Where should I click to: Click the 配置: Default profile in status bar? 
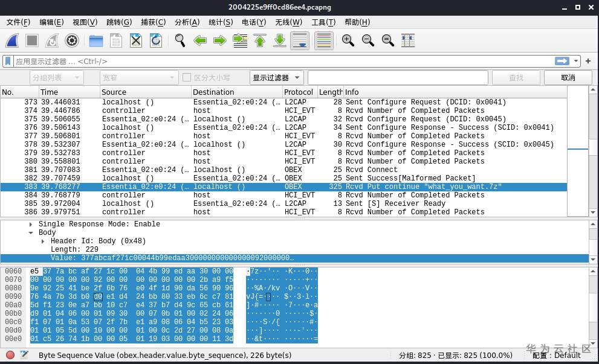click(556, 355)
